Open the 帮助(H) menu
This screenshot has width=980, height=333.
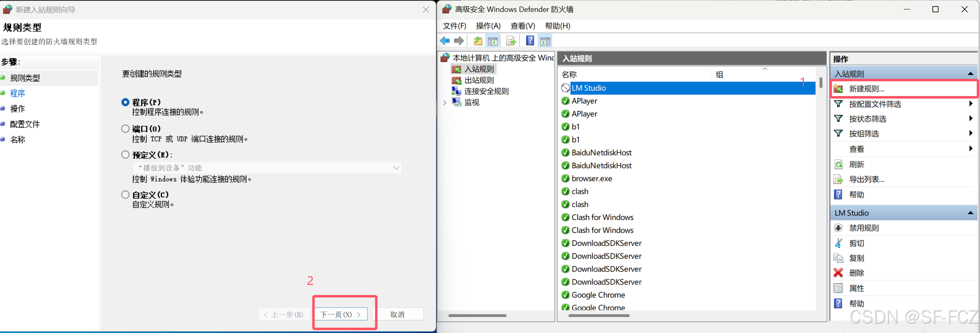(558, 26)
